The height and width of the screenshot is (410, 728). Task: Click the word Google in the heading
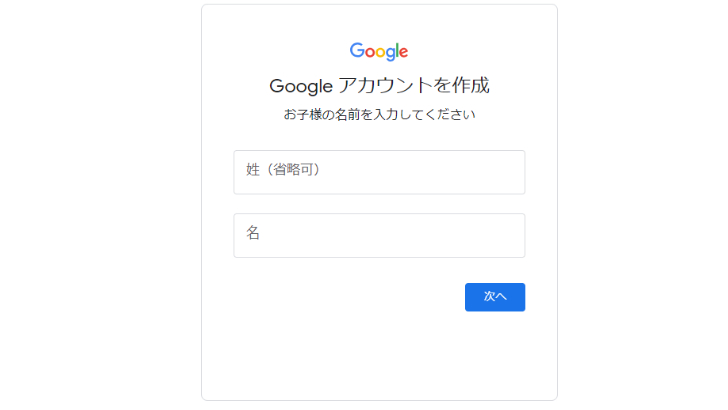point(301,86)
